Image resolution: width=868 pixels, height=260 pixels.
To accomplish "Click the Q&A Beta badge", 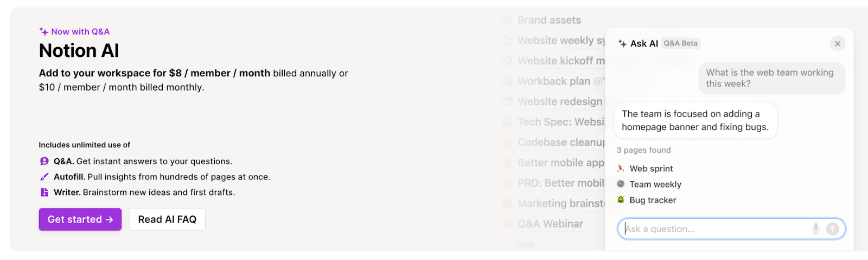I will (x=681, y=43).
